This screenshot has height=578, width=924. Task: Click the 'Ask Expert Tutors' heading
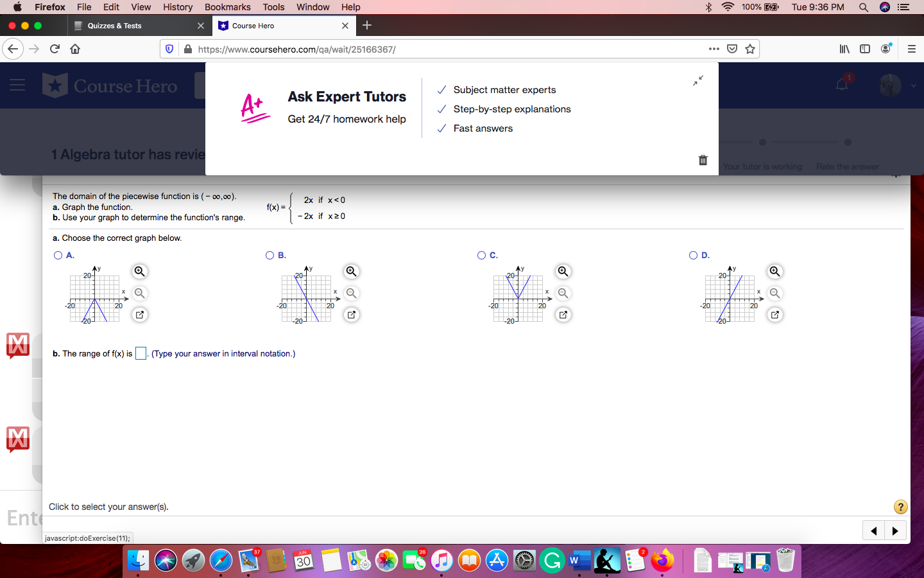tap(347, 97)
